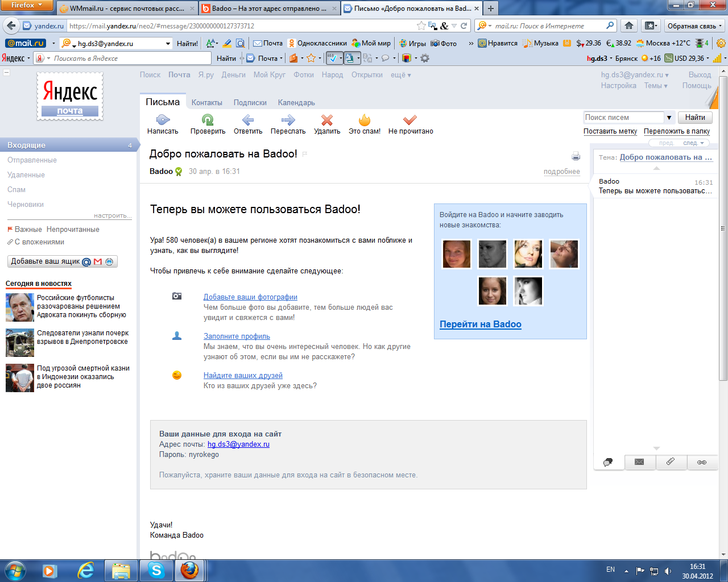The image size is (728, 582).
Task: Open the Спам folder
Action: (16, 190)
